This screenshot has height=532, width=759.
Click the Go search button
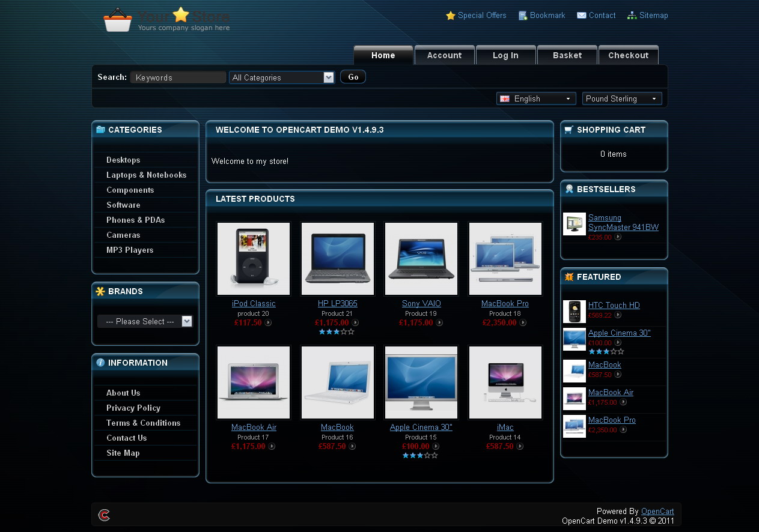353,77
